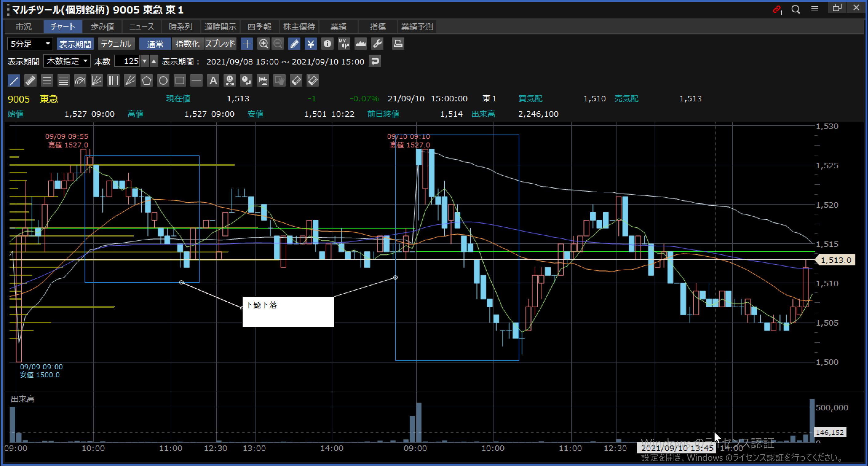Click the print chart icon
The width and height of the screenshot is (868, 466).
[398, 44]
